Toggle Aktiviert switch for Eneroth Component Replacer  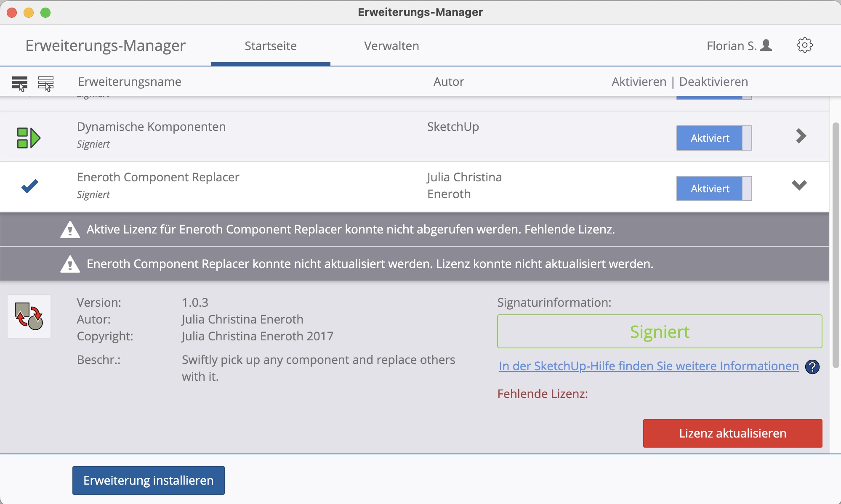click(x=713, y=188)
